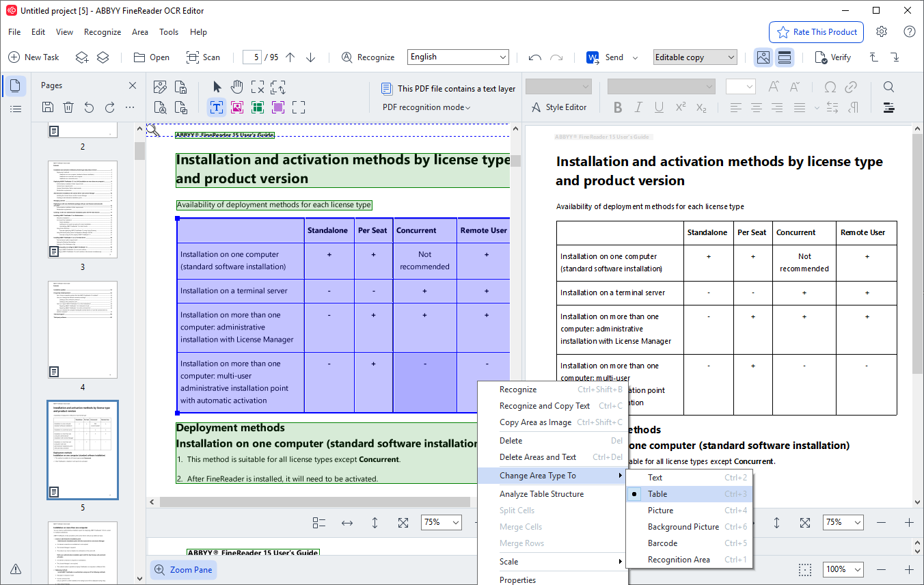Open the Area menu

pyautogui.click(x=140, y=32)
